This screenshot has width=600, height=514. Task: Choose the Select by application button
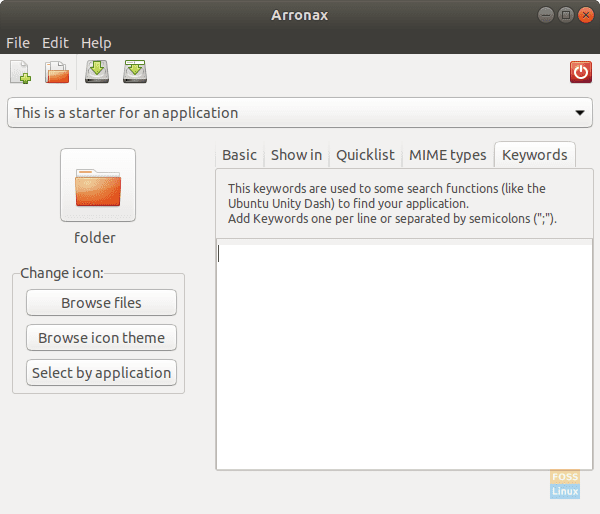(101, 373)
